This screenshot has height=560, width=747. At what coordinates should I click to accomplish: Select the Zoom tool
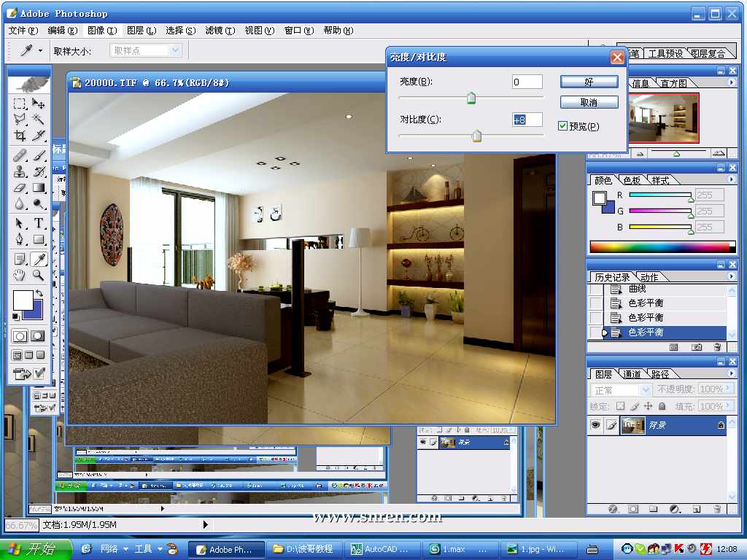tap(38, 275)
